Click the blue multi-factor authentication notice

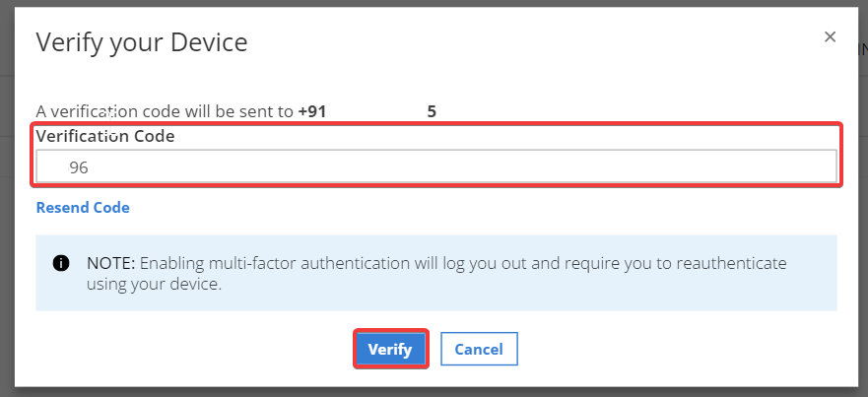point(436,273)
